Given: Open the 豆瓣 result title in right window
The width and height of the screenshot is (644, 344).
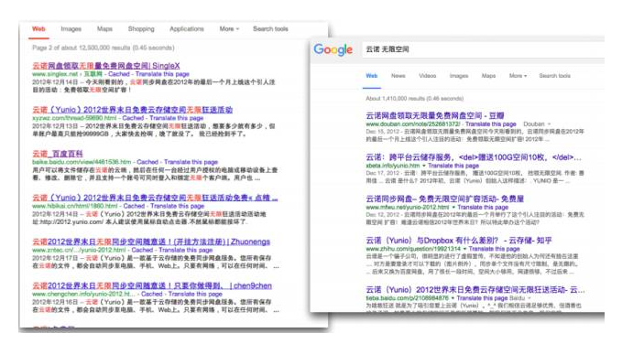Looking at the screenshot, I should click(x=435, y=115).
